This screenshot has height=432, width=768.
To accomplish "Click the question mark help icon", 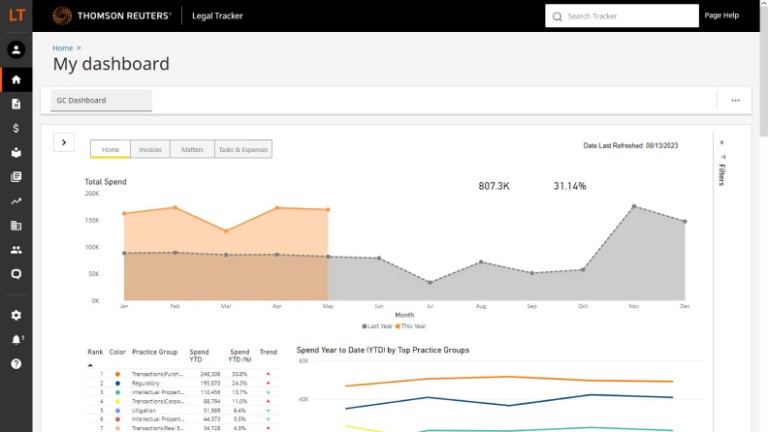I will 15,364.
